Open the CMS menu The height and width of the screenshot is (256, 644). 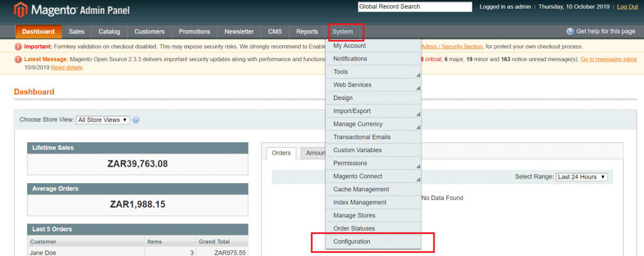click(275, 31)
